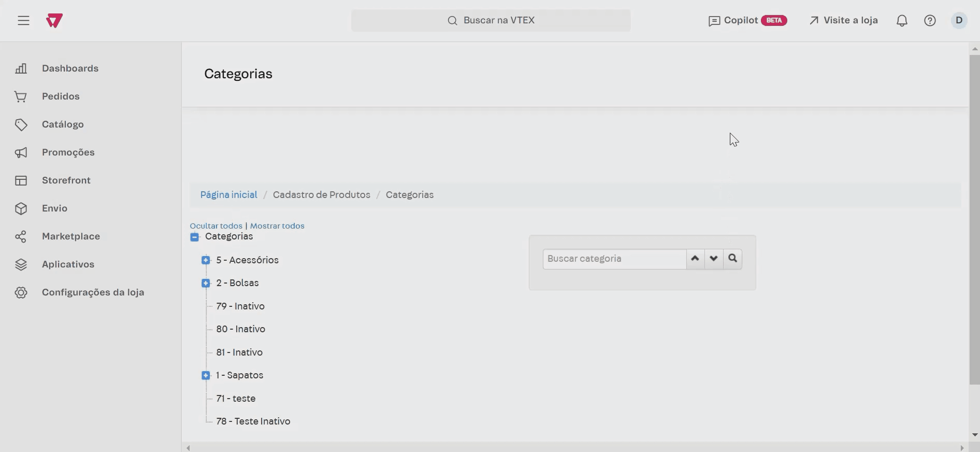This screenshot has height=452, width=980.
Task: Select the 78 - Teste Inativo category
Action: (x=253, y=421)
